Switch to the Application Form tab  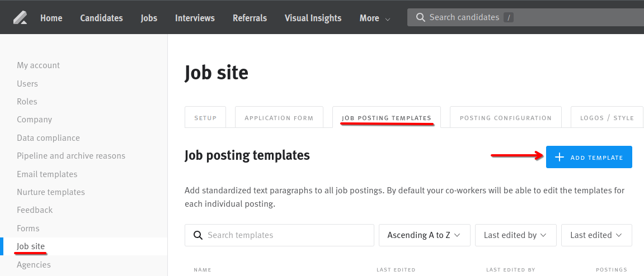[x=279, y=117]
